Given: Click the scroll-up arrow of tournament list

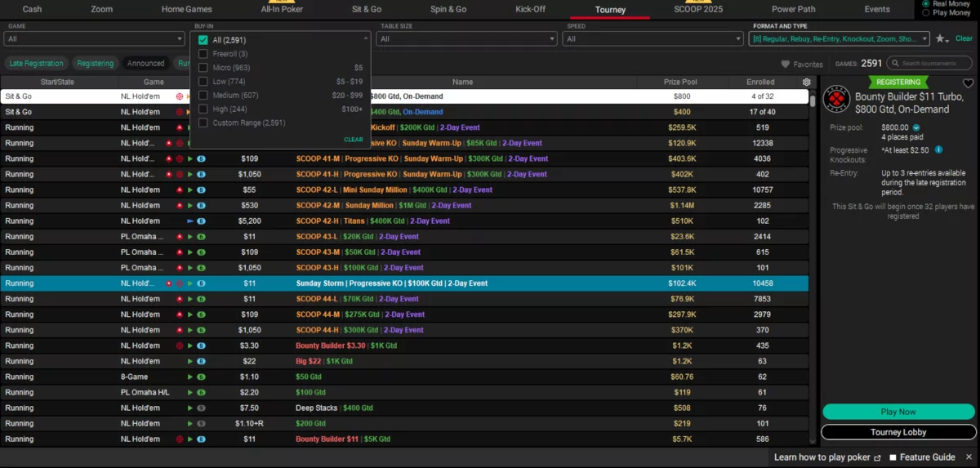Looking at the screenshot, I should point(813,92).
